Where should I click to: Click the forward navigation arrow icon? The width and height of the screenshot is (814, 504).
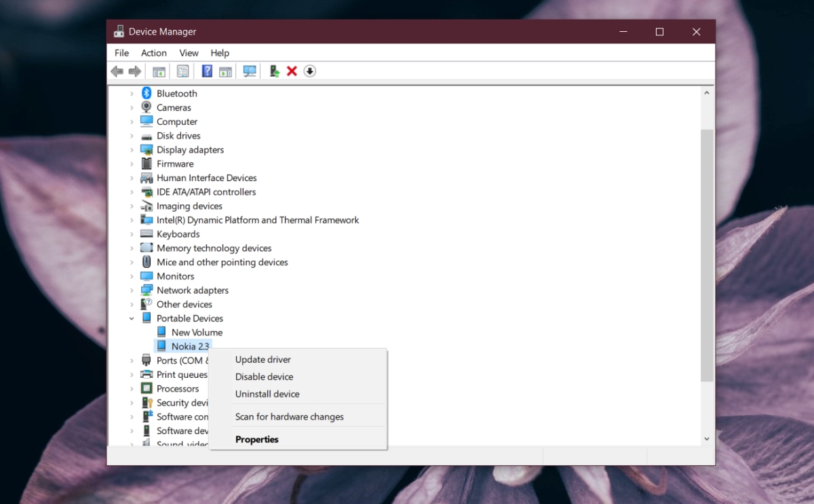134,71
